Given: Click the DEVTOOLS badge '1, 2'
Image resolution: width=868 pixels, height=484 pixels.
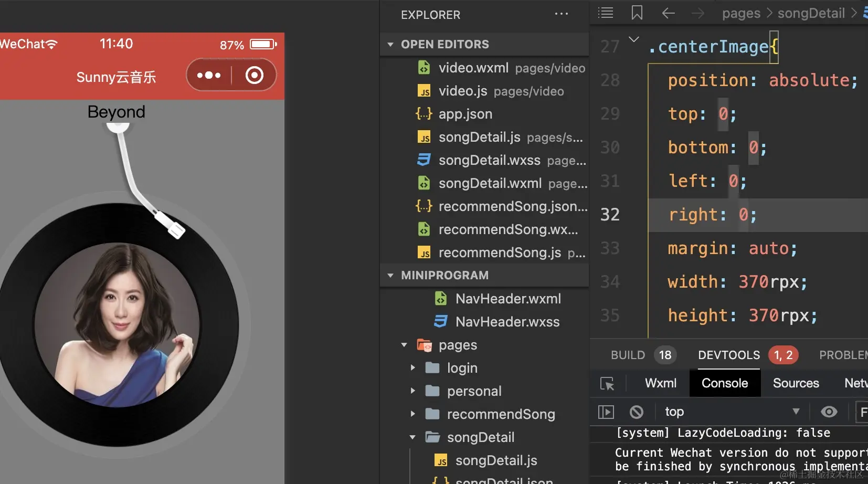Looking at the screenshot, I should click(x=783, y=355).
